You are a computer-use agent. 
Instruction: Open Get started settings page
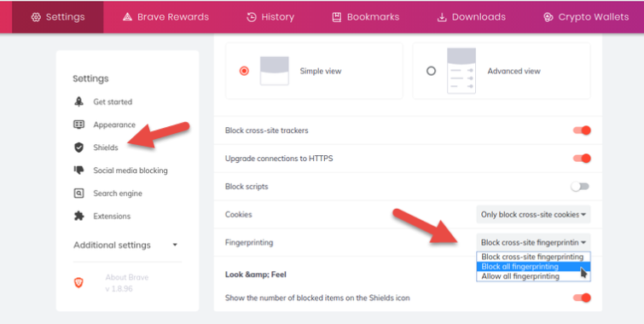[x=113, y=101]
